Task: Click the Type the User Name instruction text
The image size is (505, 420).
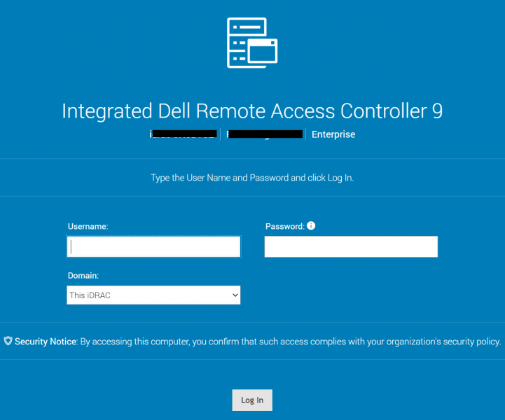Action: pyautogui.click(x=252, y=178)
